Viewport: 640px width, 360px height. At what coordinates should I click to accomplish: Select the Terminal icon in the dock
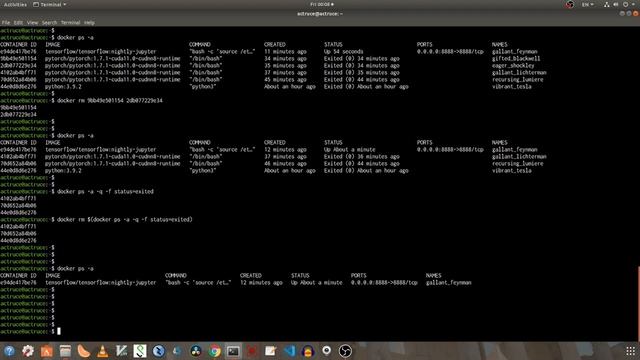pos(233,351)
